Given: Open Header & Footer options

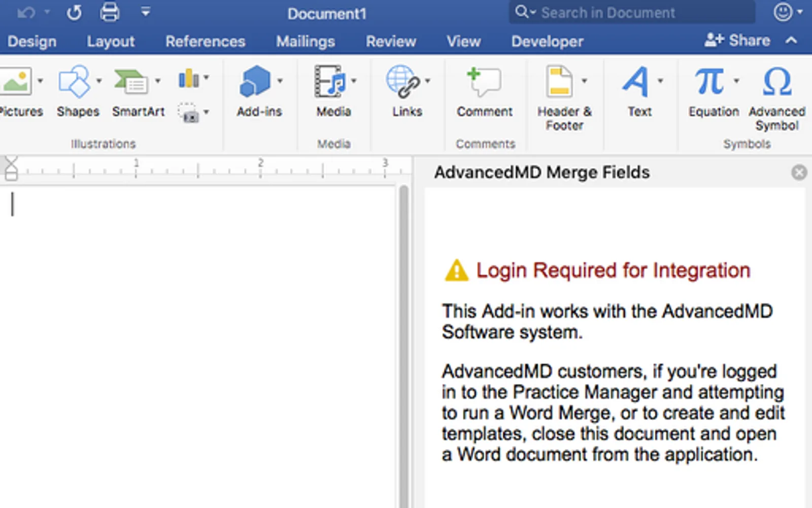Looking at the screenshot, I should tap(559, 81).
